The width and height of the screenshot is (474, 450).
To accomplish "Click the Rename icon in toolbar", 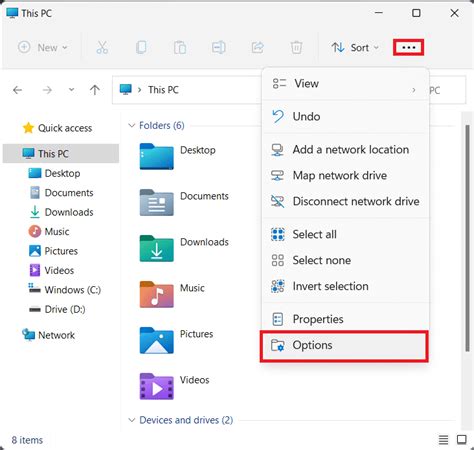I will coord(219,47).
